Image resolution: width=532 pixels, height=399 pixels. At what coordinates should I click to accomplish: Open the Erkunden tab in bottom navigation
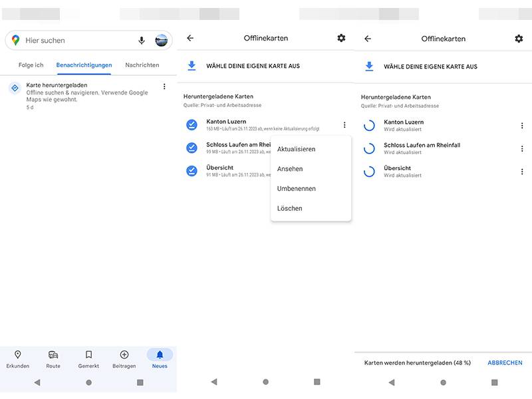(18, 359)
